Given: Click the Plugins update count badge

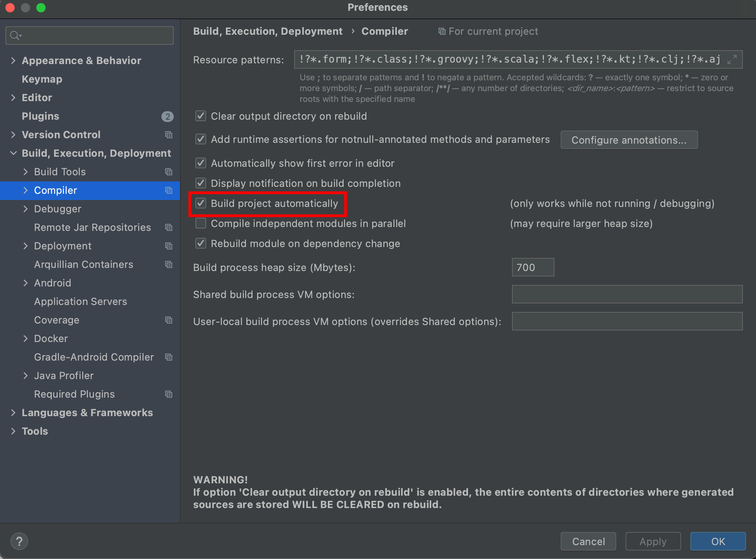Looking at the screenshot, I should 167,116.
